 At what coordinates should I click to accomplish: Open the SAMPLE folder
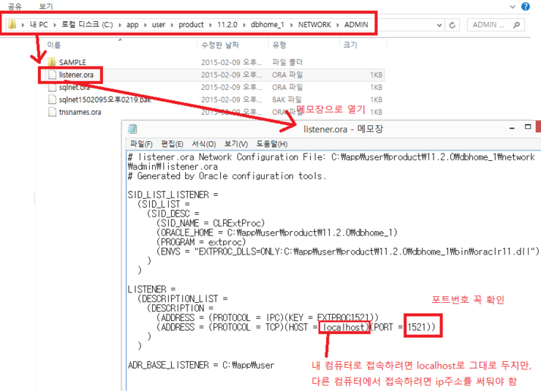pyautogui.click(x=72, y=62)
